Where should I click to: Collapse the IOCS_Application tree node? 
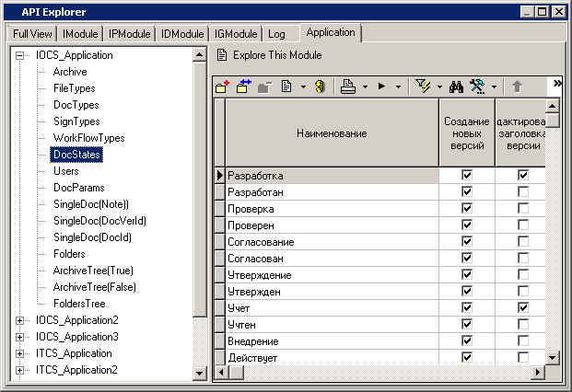click(20, 55)
